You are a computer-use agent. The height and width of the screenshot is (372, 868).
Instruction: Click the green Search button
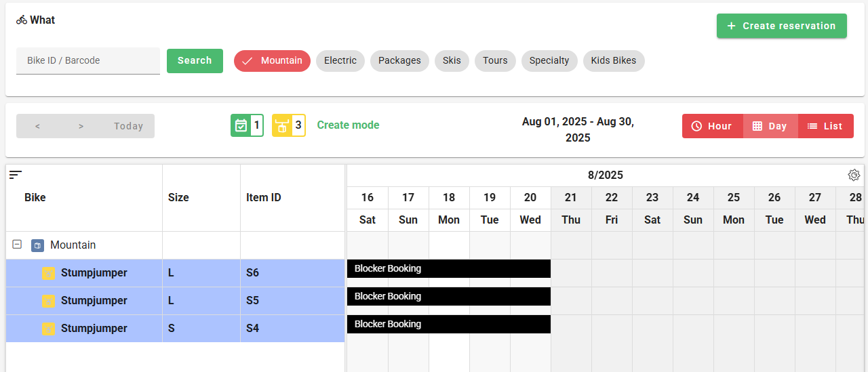click(195, 60)
